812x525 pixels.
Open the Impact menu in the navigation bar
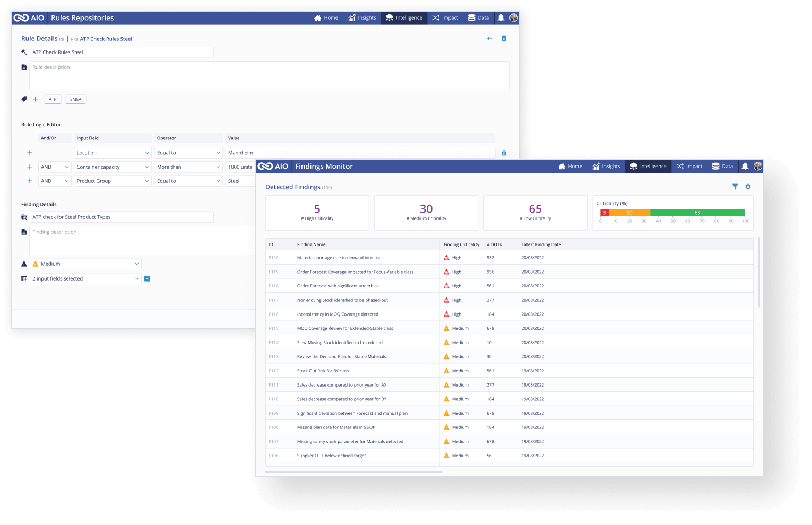click(689, 166)
